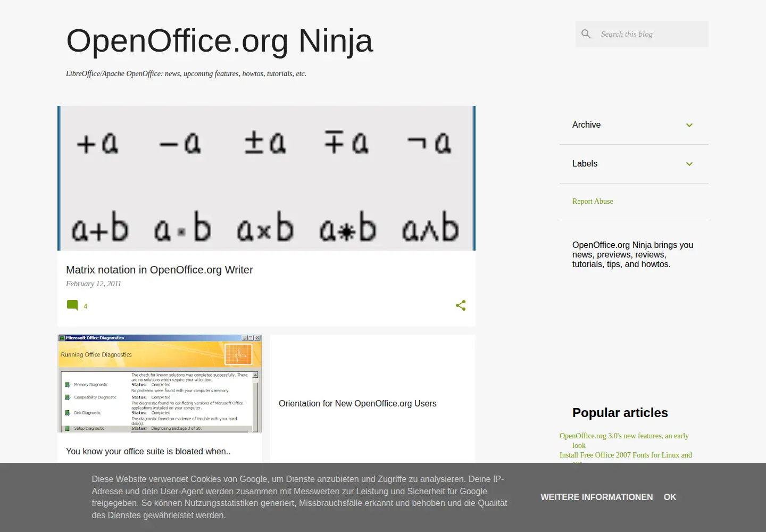Go to OpenOffice.org Ninja blog home title
This screenshot has width=766, height=532.
pyautogui.click(x=220, y=40)
